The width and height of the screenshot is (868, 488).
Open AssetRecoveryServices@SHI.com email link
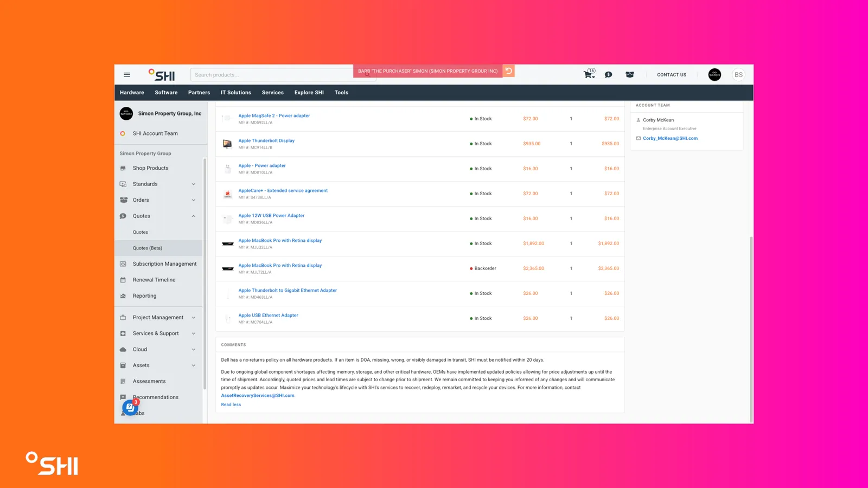click(x=258, y=395)
